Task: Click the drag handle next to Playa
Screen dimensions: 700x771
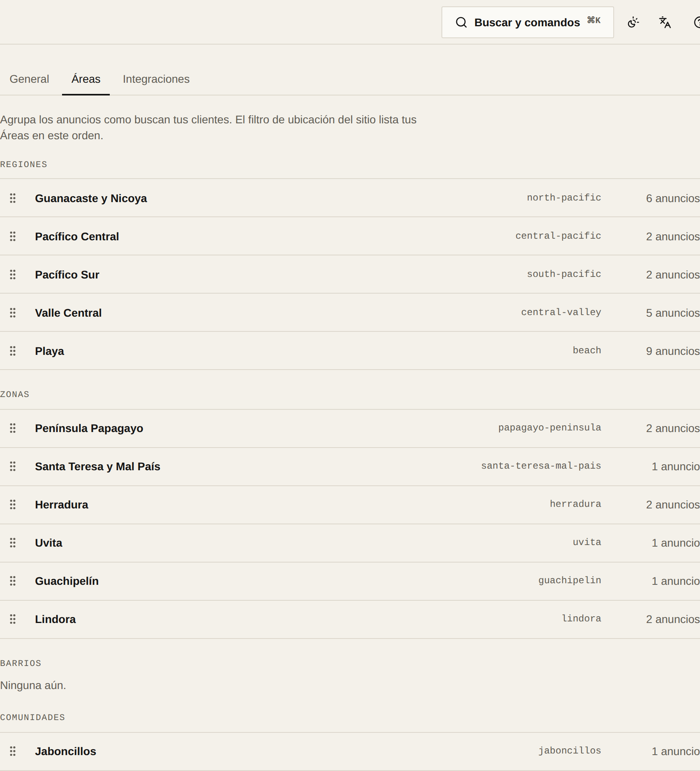Action: tap(13, 351)
